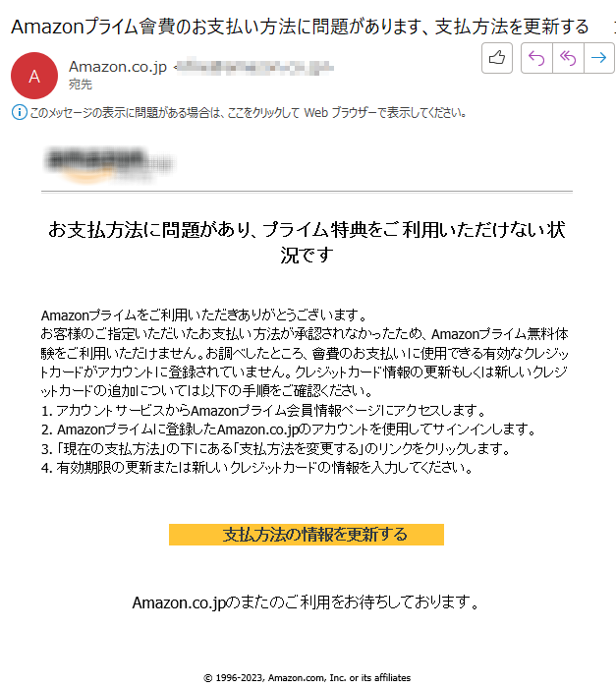Click step 4 about 有効期限の更新
The image size is (616, 688).
click(x=257, y=468)
